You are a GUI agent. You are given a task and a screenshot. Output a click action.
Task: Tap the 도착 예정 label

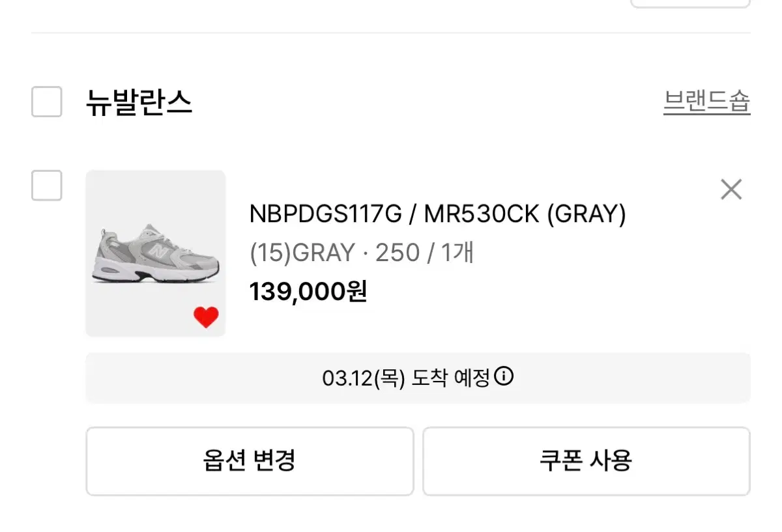pyautogui.click(x=451, y=378)
